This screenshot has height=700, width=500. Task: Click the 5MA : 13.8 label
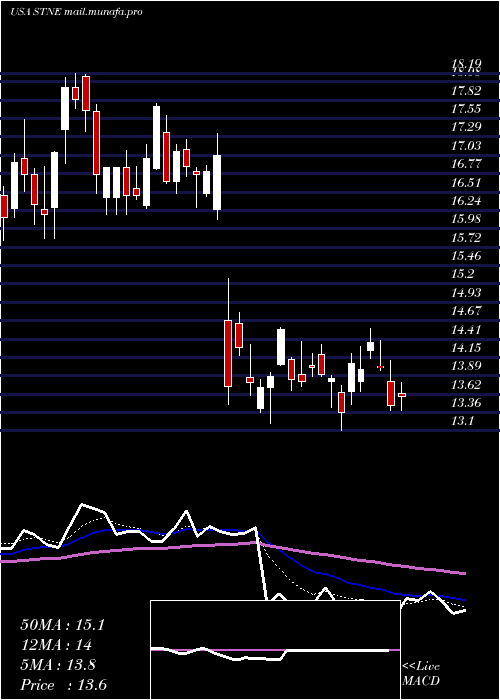(58, 665)
